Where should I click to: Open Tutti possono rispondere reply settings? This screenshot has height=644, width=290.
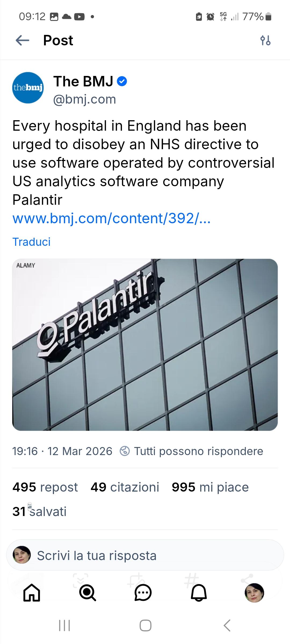192,451
